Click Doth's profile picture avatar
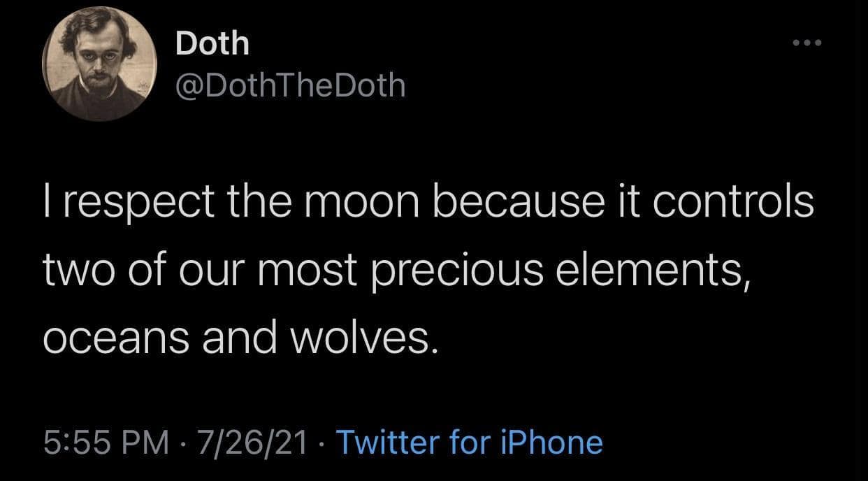Image resolution: width=868 pixels, height=481 pixels. 99,66
